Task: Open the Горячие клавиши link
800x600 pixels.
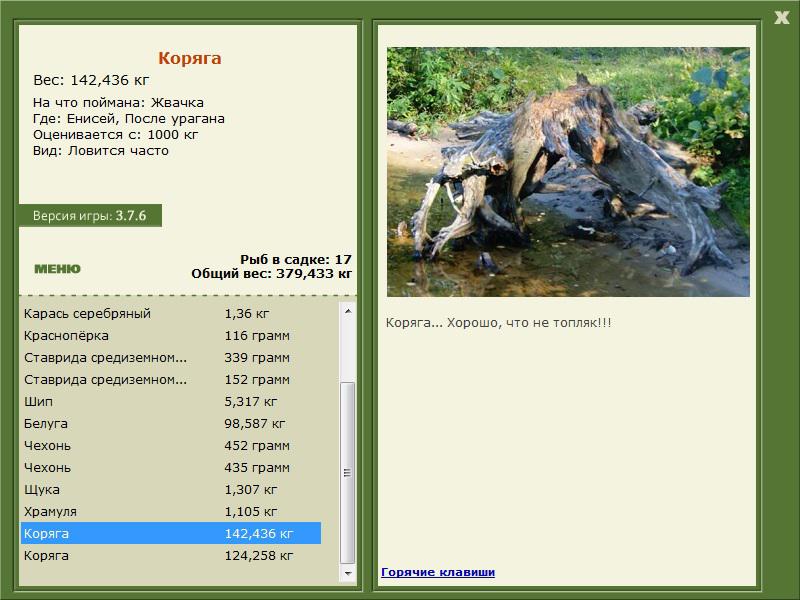Action: pyautogui.click(x=438, y=572)
